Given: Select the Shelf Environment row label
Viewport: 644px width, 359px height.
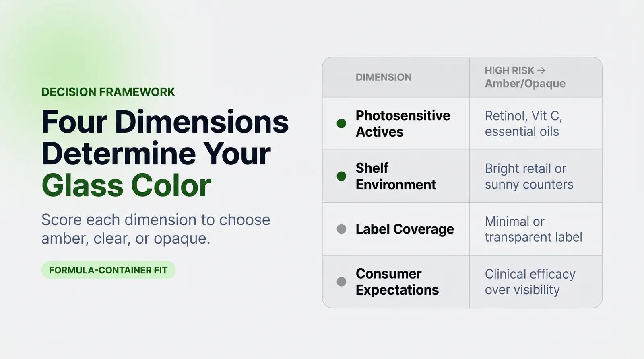Looking at the screenshot, I should 396,176.
